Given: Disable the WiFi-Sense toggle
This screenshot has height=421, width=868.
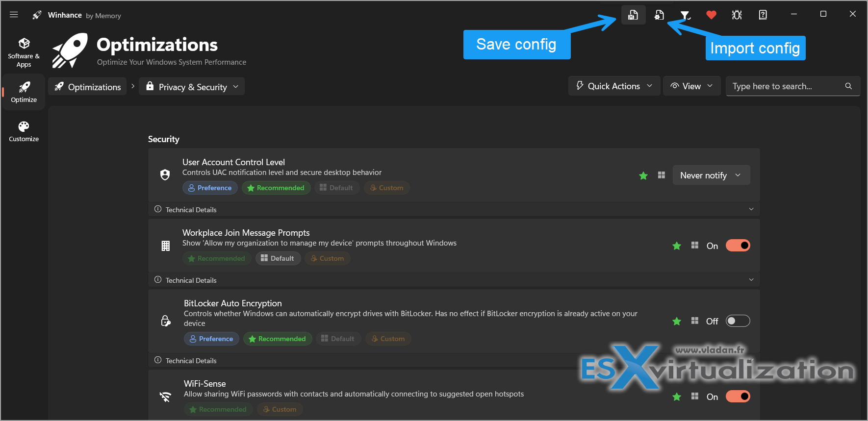Looking at the screenshot, I should [x=738, y=396].
